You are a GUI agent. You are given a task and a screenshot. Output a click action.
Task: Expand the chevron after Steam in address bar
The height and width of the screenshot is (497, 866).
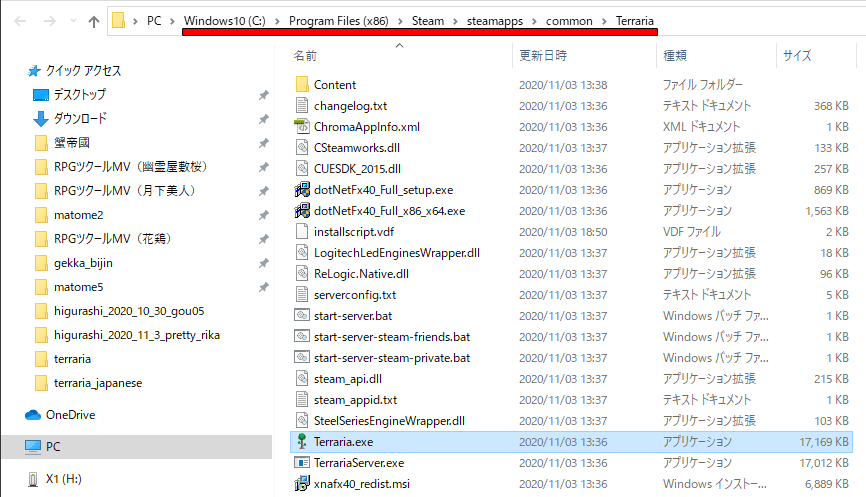pyautogui.click(x=455, y=22)
